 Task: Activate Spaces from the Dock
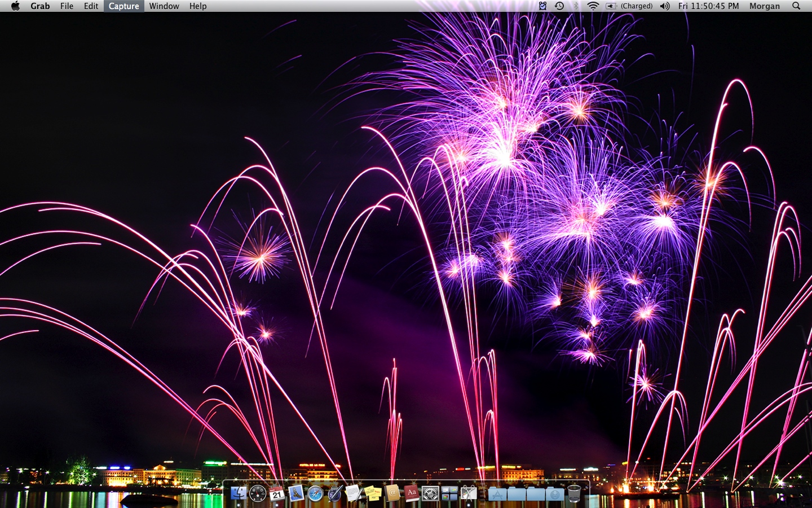(x=449, y=493)
